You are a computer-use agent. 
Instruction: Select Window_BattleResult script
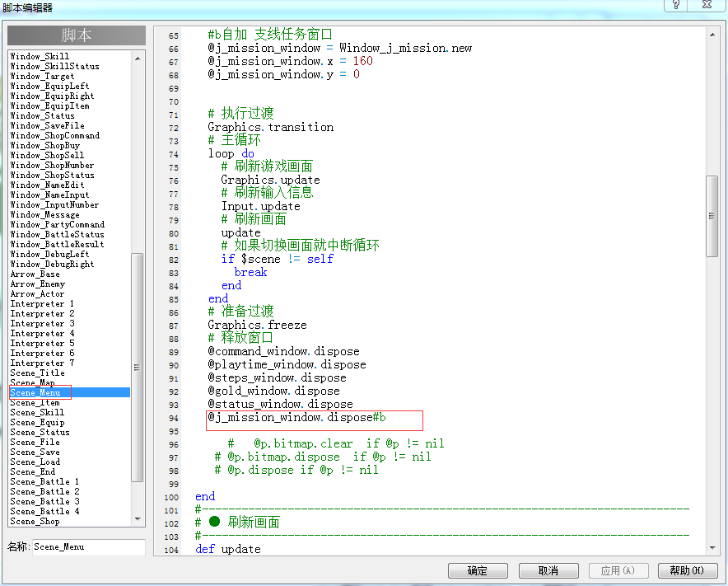(57, 244)
